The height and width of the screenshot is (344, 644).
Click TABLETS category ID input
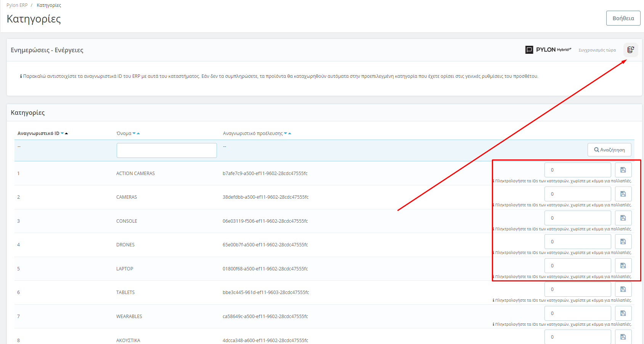pos(578,289)
